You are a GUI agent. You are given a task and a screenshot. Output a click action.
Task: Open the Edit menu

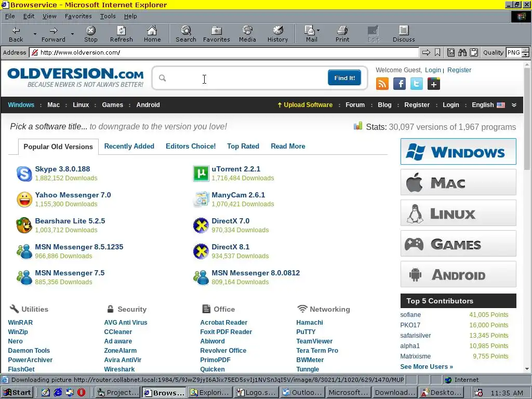29,16
